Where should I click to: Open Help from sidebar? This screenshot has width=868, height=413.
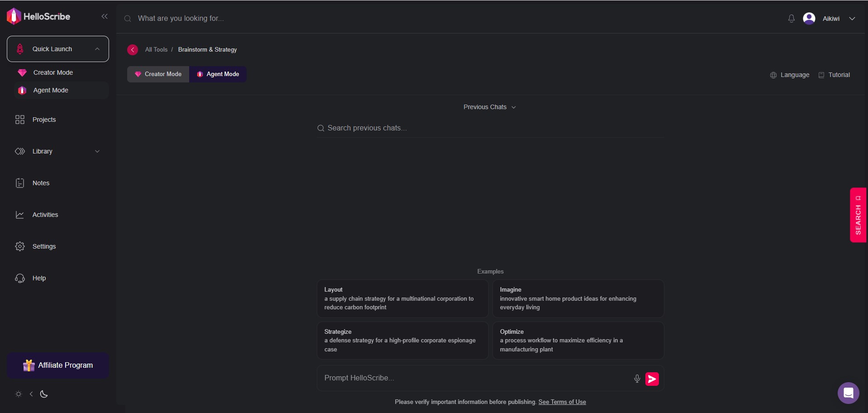click(39, 278)
